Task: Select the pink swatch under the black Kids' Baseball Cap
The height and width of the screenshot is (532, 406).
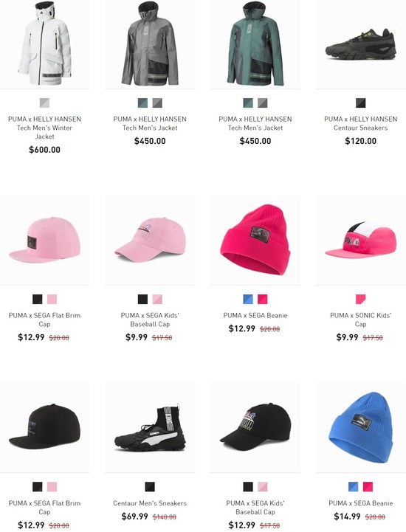Action: pyautogui.click(x=262, y=486)
